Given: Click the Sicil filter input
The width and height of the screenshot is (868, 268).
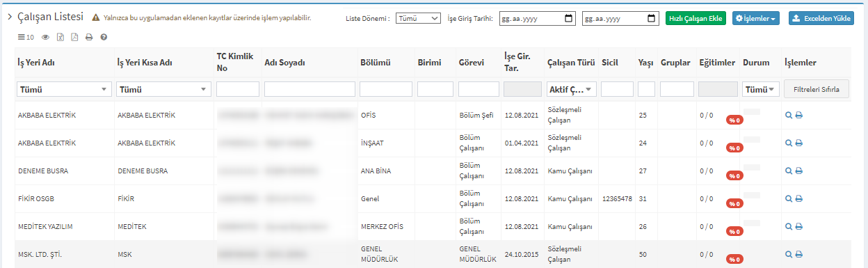Looking at the screenshot, I should pos(618,89).
